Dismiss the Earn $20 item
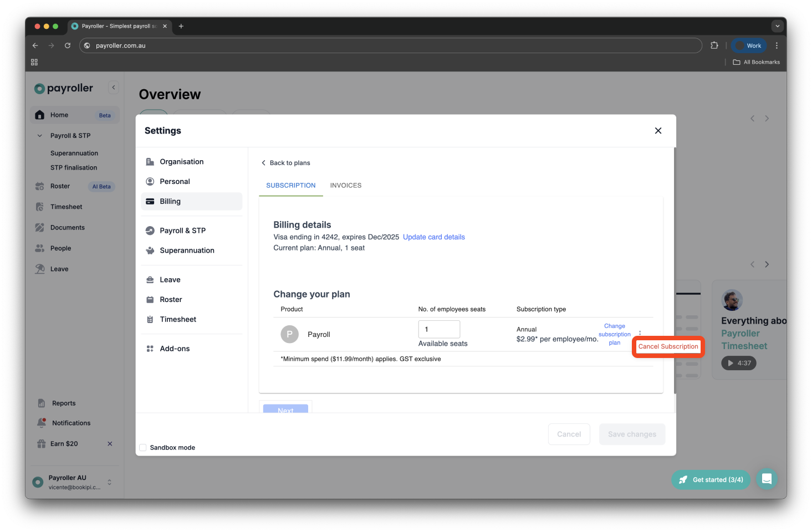This screenshot has width=812, height=532. click(110, 444)
